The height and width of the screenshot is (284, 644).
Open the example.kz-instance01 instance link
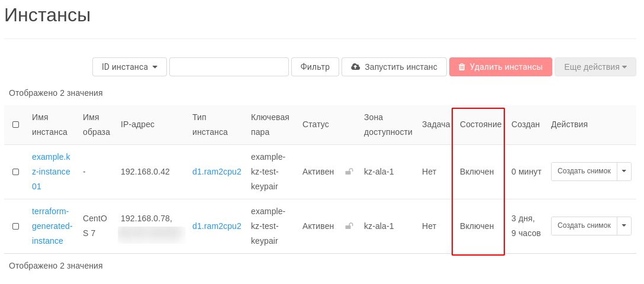[x=51, y=172]
